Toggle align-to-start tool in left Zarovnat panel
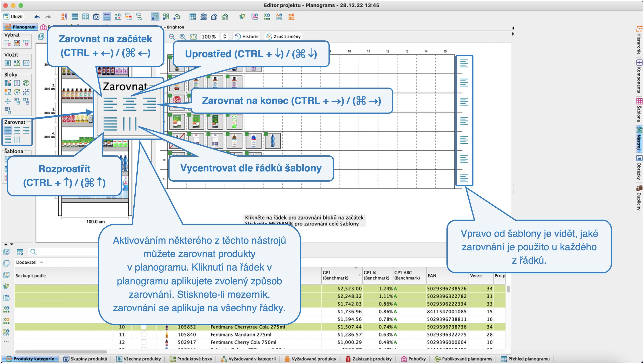Viewport: 644px width, 364px height. [8, 130]
